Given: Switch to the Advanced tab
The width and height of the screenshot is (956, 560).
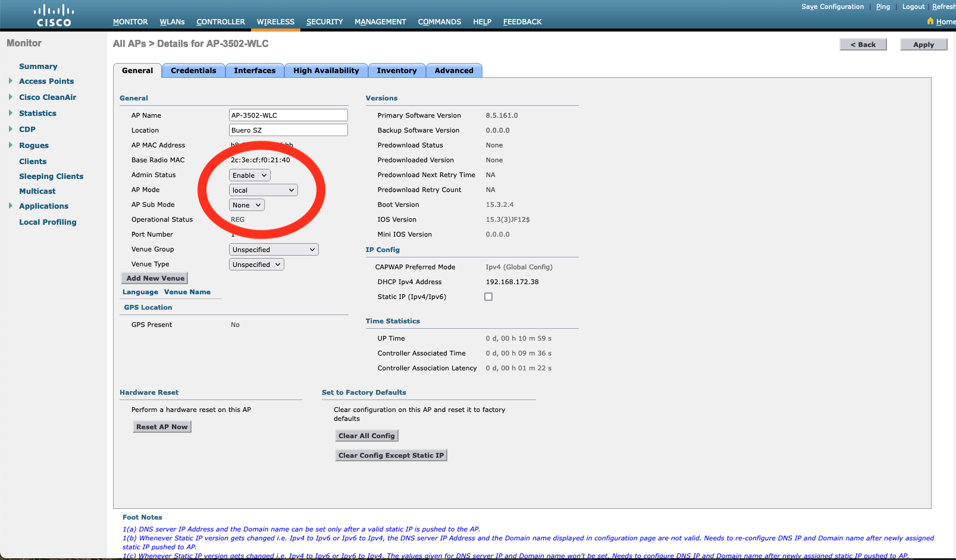Looking at the screenshot, I should (454, 70).
